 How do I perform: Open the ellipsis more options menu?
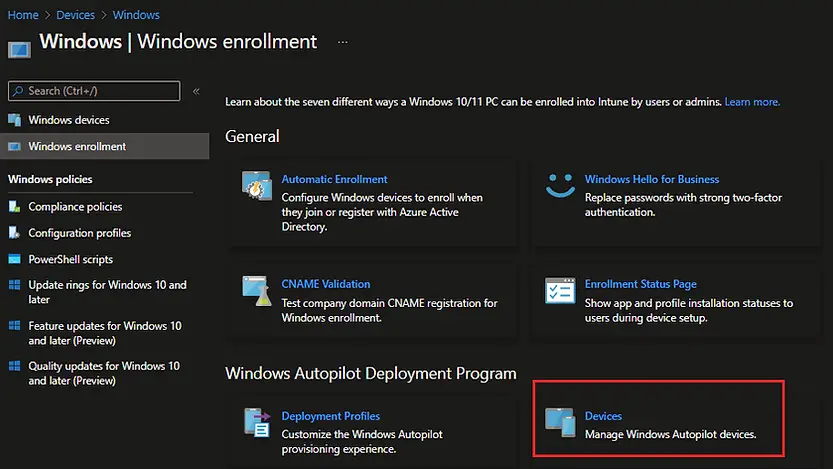tap(343, 42)
